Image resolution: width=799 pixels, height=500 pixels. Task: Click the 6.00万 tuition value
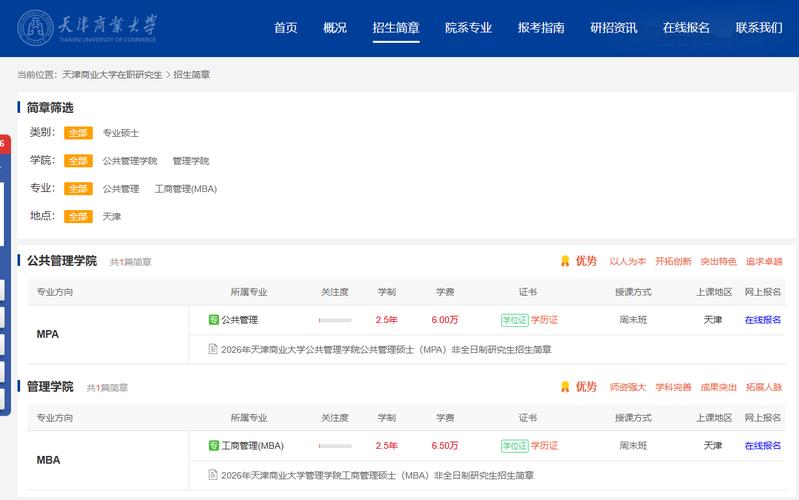445,320
